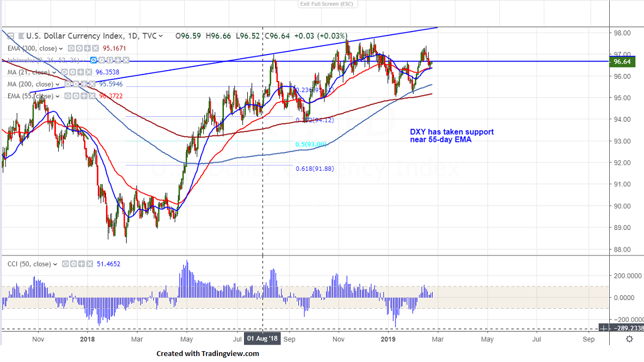Click the 2018 label on time axis
644x362 pixels.
[x=87, y=339]
